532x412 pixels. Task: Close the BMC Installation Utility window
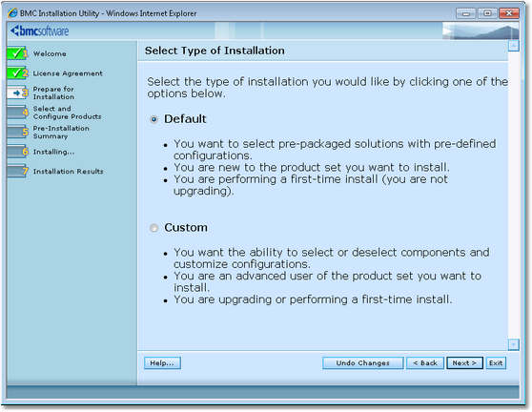pyautogui.click(x=508, y=13)
